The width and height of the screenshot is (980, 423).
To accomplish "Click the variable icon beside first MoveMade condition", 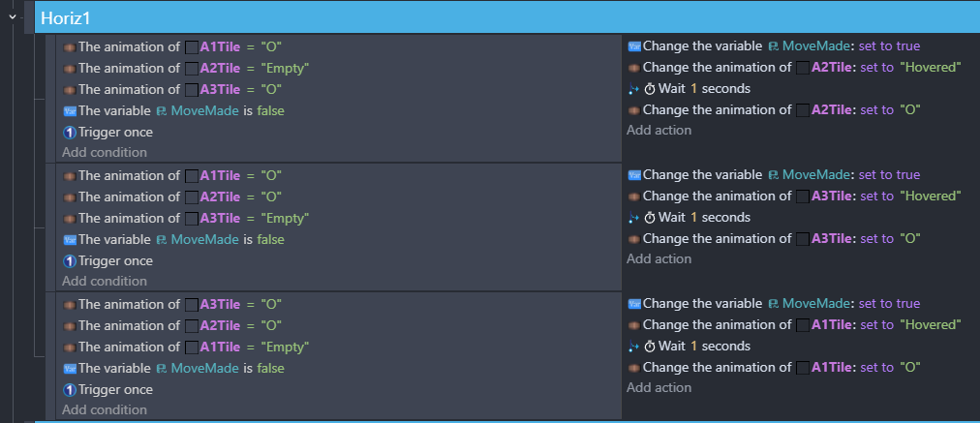I will [70, 111].
